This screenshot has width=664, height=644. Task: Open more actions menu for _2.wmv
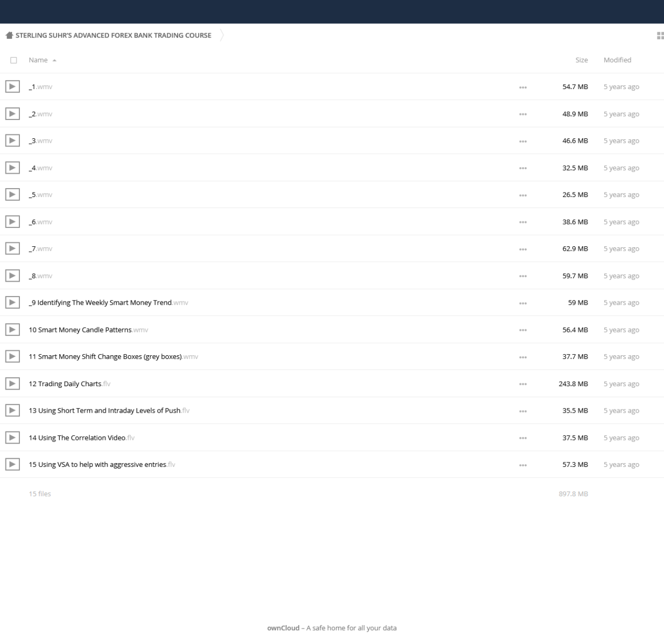(523, 115)
